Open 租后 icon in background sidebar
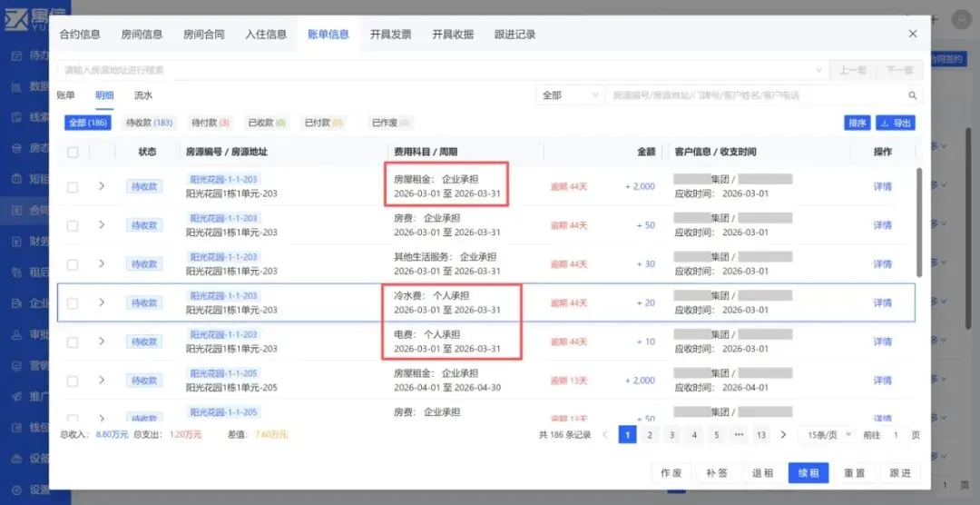This screenshot has height=505, width=980. point(17,272)
